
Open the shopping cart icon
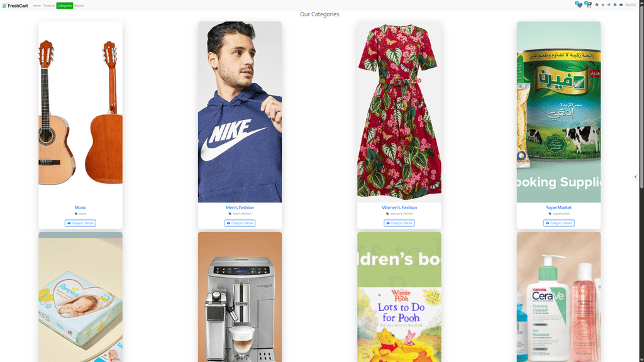coord(589,5)
